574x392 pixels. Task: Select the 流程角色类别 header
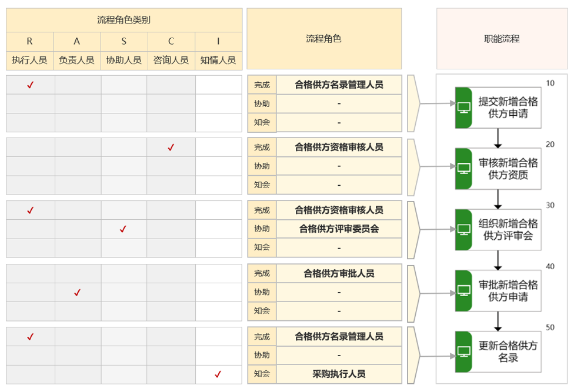click(124, 20)
